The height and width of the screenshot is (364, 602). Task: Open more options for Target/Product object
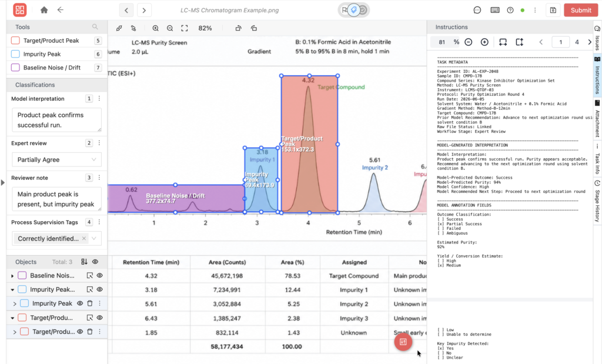[x=99, y=331]
